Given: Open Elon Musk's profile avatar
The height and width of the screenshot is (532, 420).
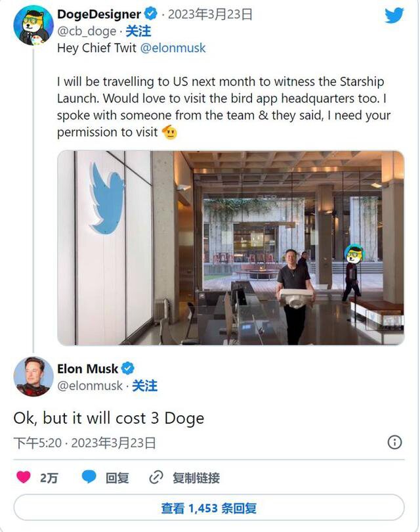Looking at the screenshot, I should [33, 377].
